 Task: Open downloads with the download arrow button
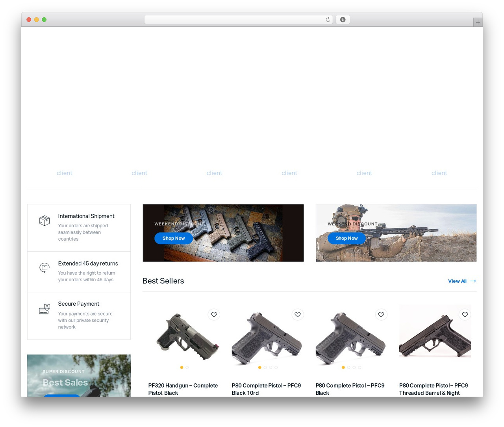pos(343,20)
